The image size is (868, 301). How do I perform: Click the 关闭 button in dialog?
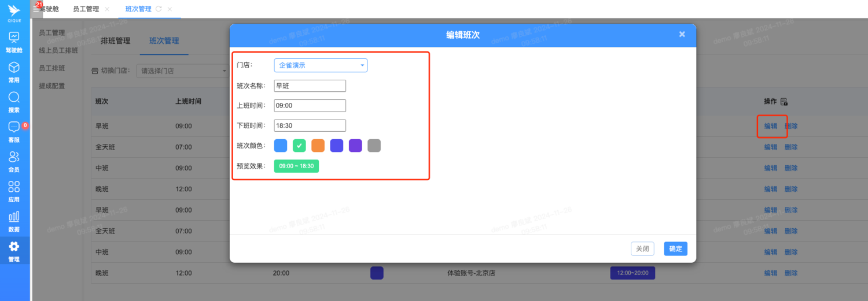[x=642, y=249]
